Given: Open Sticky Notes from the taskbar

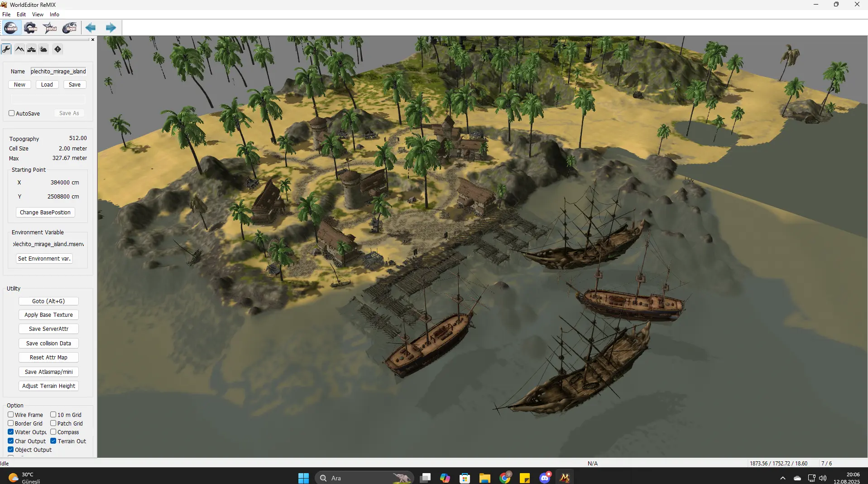Looking at the screenshot, I should (525, 478).
